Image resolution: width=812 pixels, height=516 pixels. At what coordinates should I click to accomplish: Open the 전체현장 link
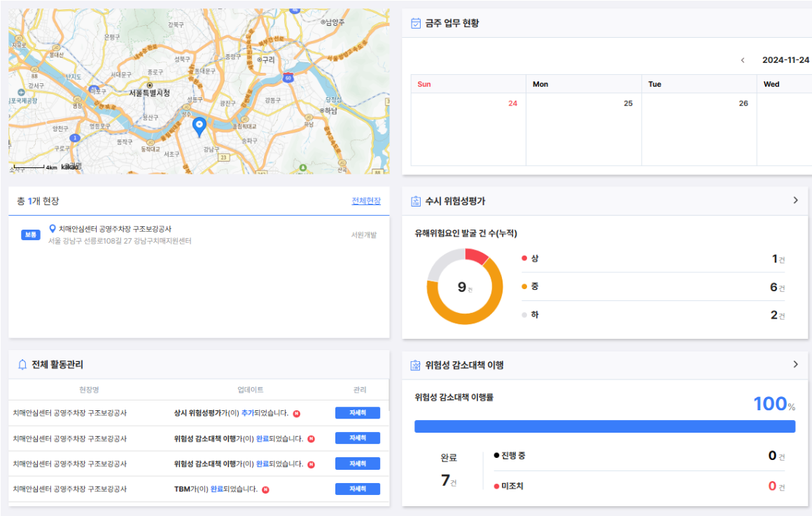366,201
